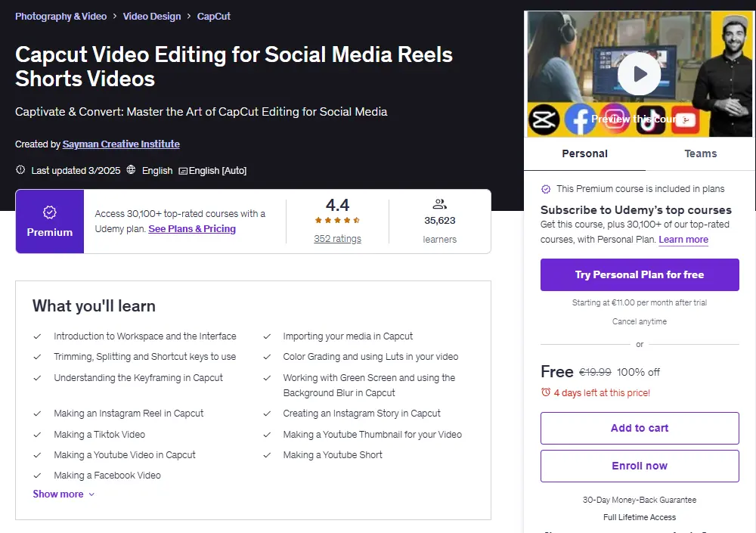This screenshot has width=756, height=533.
Task: Click the 35,623 learners count
Action: coord(440,221)
